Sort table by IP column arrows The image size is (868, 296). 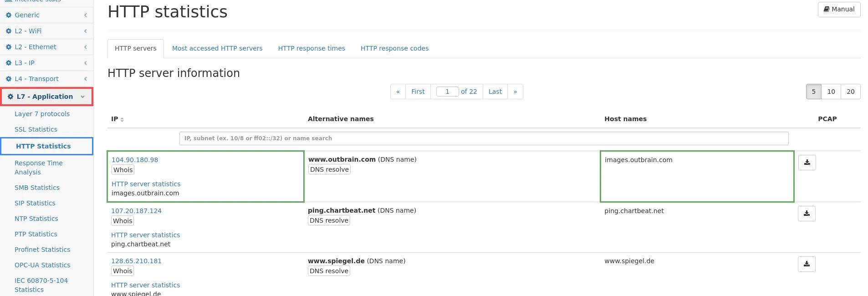pyautogui.click(x=122, y=119)
